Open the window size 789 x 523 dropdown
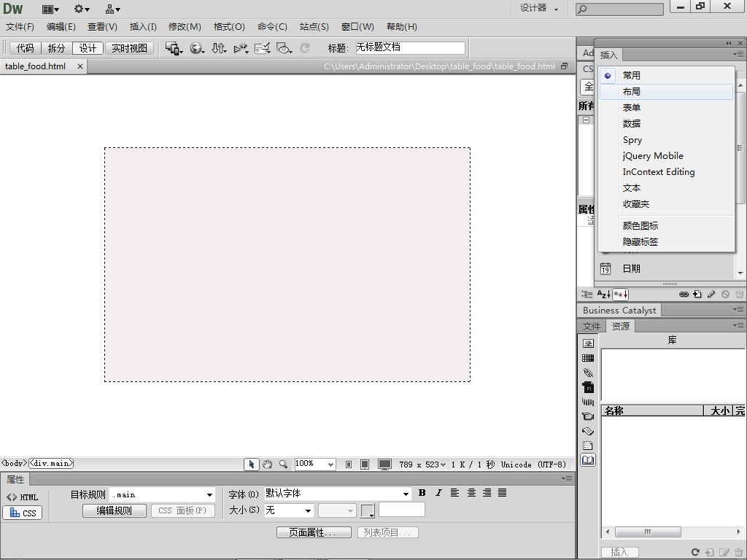747x560 pixels. pos(422,464)
